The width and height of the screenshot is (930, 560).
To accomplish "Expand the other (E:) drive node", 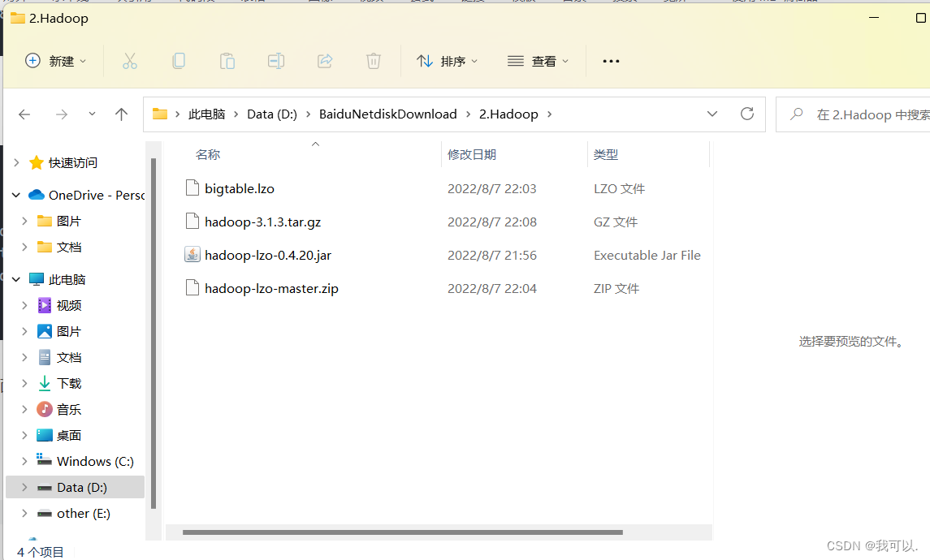I will (x=24, y=513).
